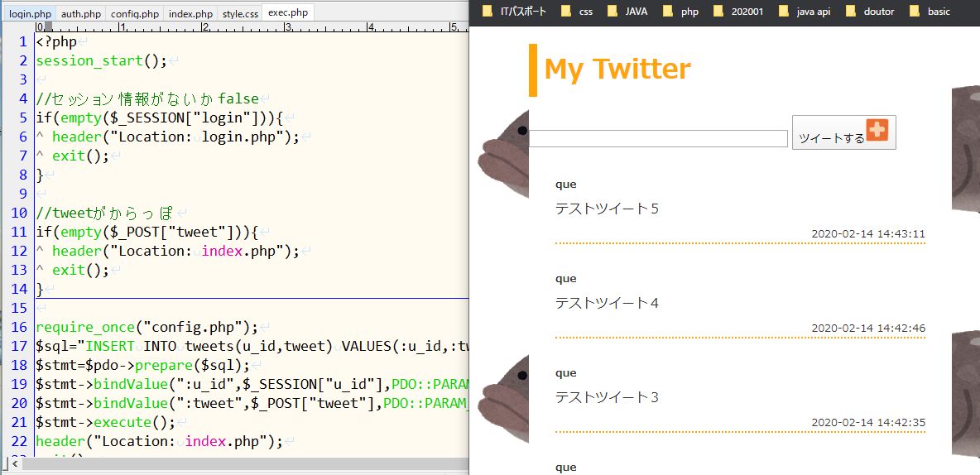980x475 pixels.
Task: Click line number 1 in the editor
Action: pos(23,42)
